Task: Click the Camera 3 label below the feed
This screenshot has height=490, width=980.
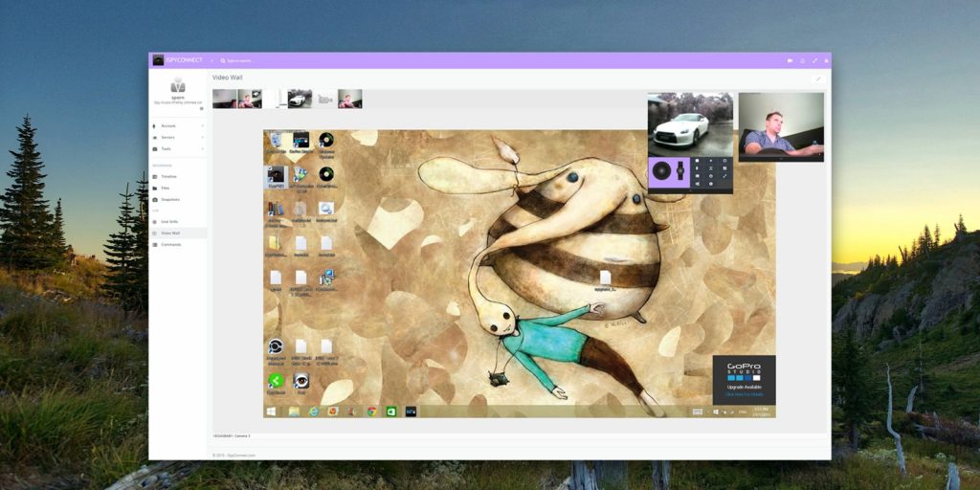Action: pyautogui.click(x=232, y=435)
